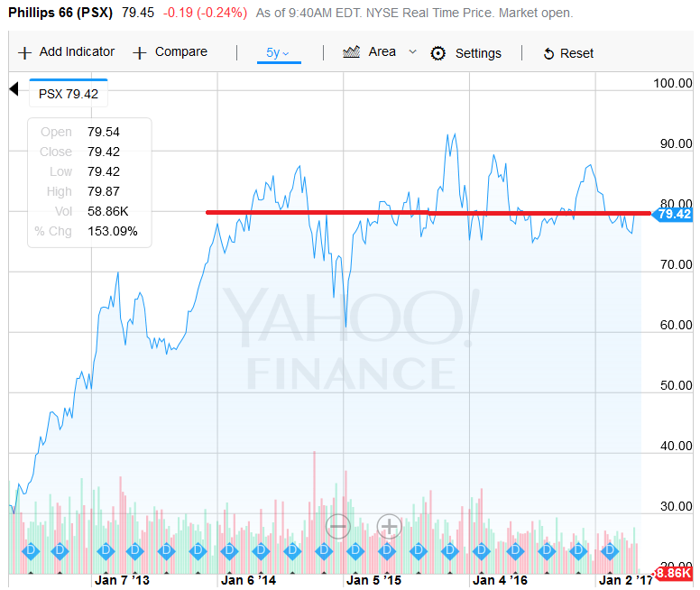This screenshot has width=700, height=590.
Task: Click the Compare plus icon
Action: pyautogui.click(x=140, y=52)
